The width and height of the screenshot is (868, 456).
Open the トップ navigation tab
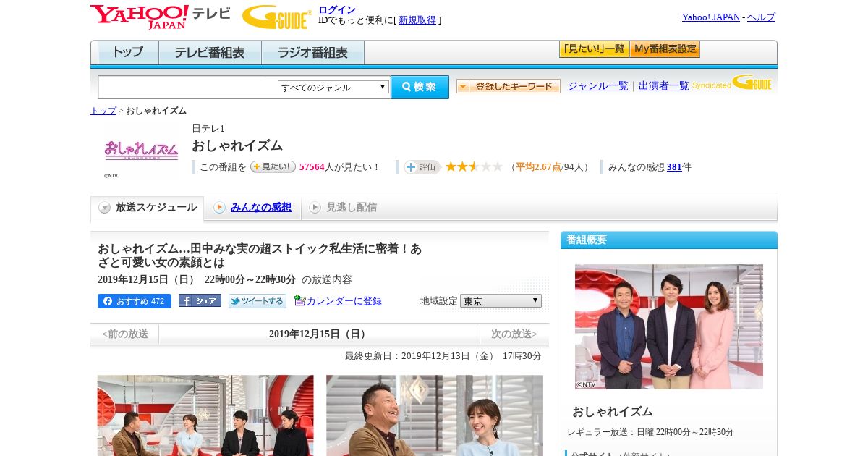point(128,53)
